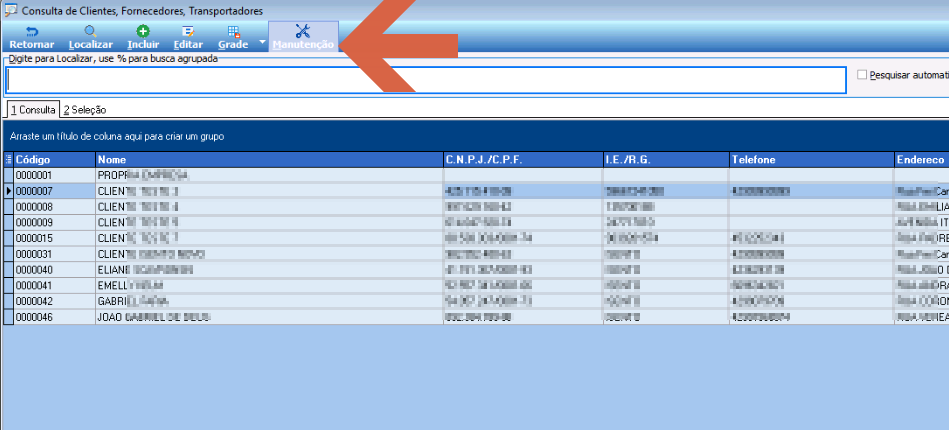Click the Editar toolbar icon
This screenshot has height=430, width=949.
(x=188, y=31)
